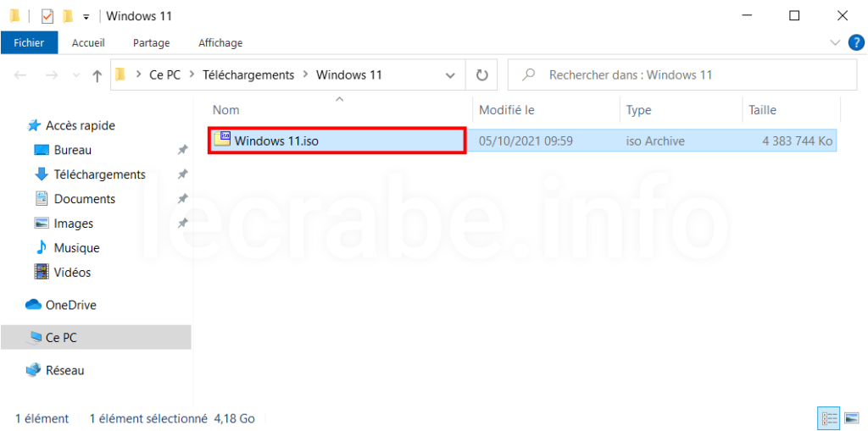The width and height of the screenshot is (868, 431).
Task: Sort by the Nom column header
Action: click(225, 110)
